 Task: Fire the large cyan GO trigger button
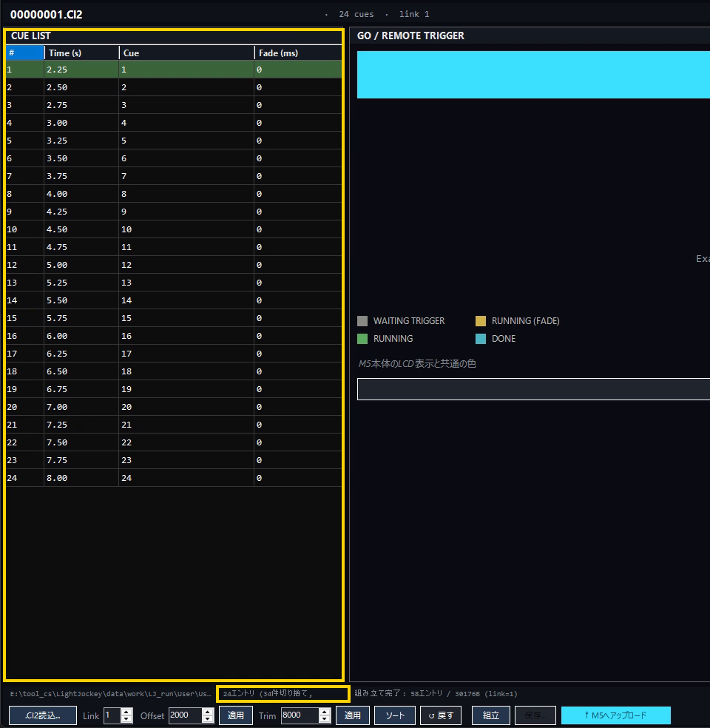coord(533,75)
